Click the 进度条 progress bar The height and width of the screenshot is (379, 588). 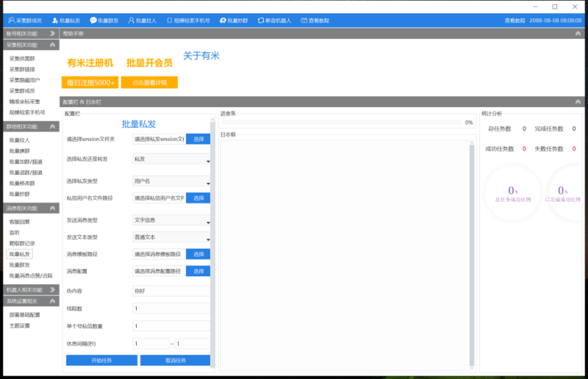(x=341, y=123)
